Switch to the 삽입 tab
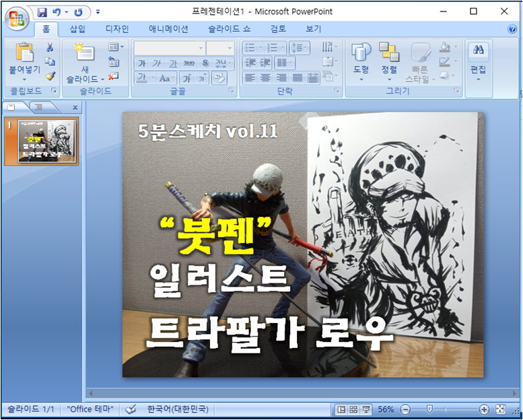This screenshot has height=420, width=523. pyautogui.click(x=77, y=29)
